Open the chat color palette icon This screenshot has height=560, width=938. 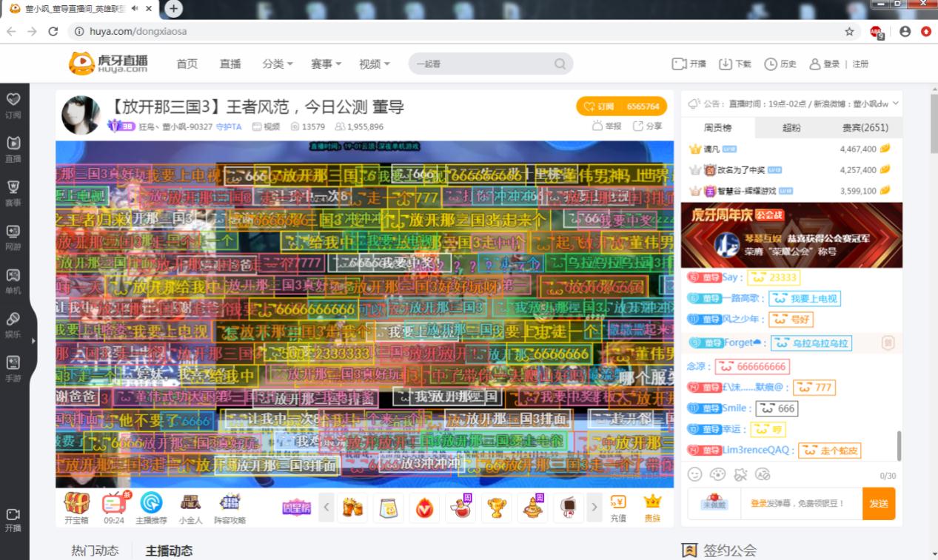pyautogui.click(x=717, y=474)
